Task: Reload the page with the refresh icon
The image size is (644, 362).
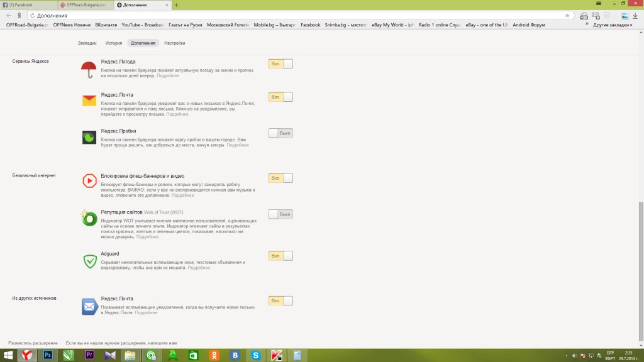Action: click(33, 16)
